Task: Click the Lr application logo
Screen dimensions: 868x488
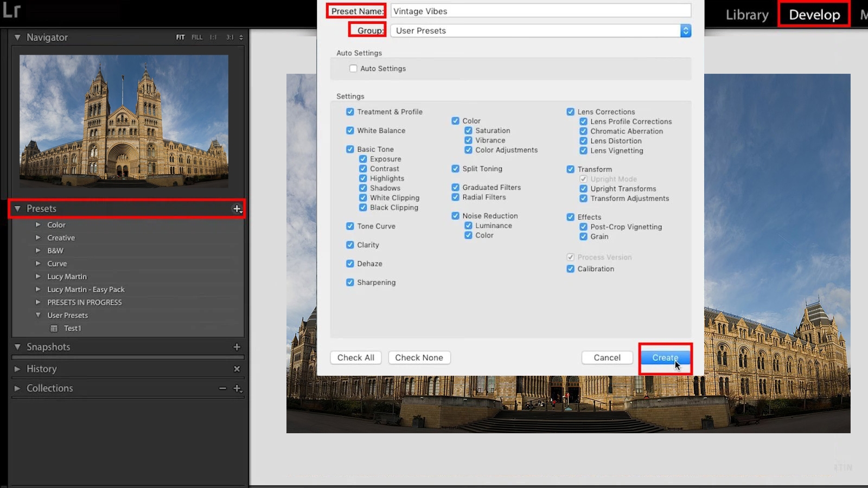Action: [11, 10]
